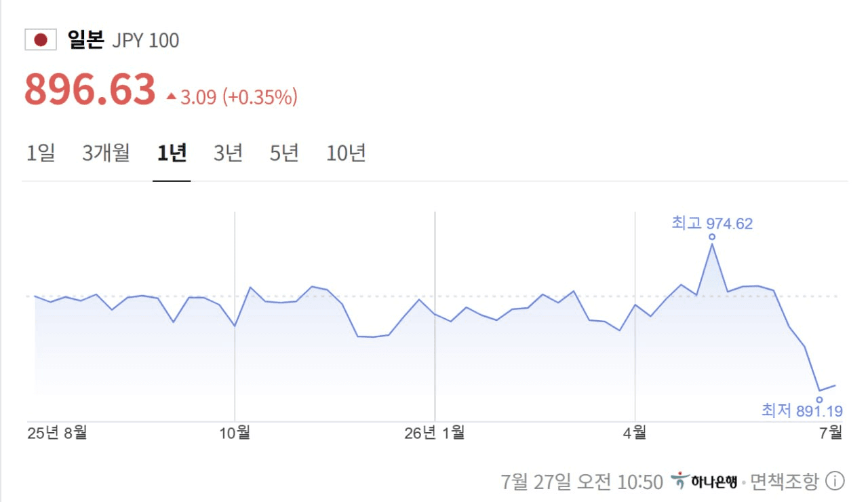The image size is (868, 502).
Task: Switch to the 1일 period tab
Action: click(x=41, y=153)
